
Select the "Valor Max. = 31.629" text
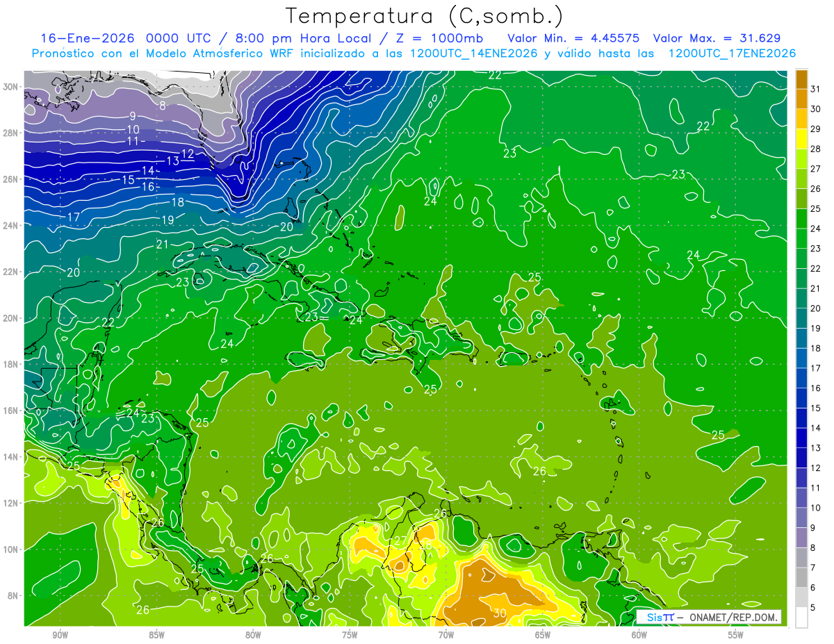(717, 38)
